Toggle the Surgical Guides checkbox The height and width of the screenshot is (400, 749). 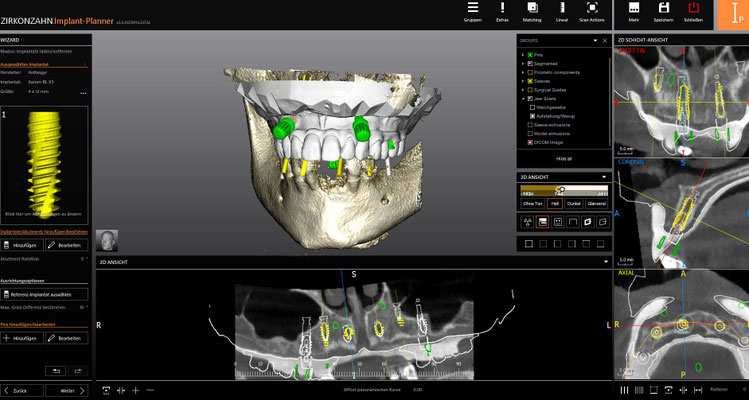coord(530,90)
